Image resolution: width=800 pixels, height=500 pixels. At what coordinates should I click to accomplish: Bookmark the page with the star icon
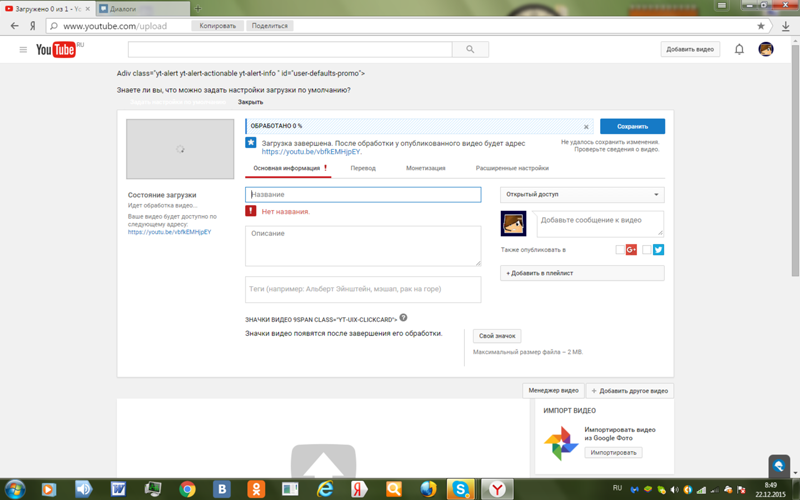pyautogui.click(x=761, y=26)
